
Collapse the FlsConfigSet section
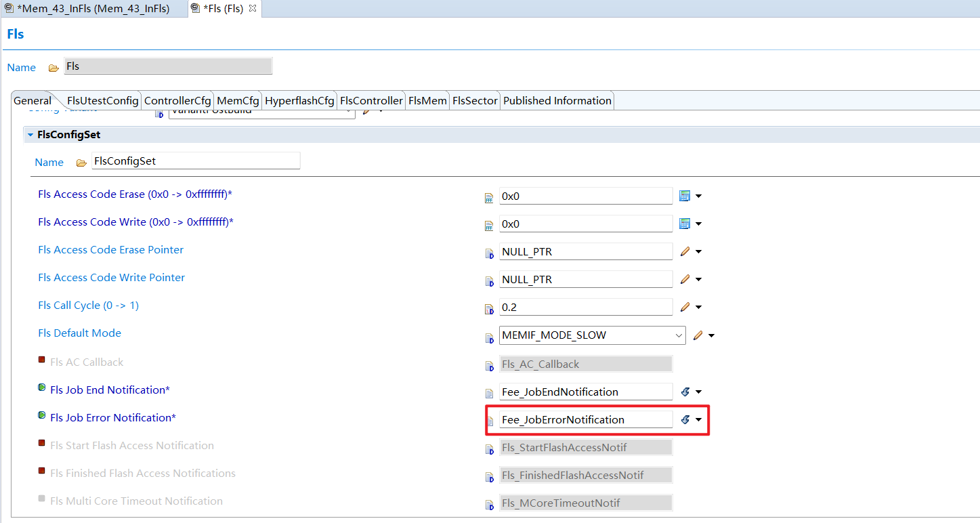point(30,135)
